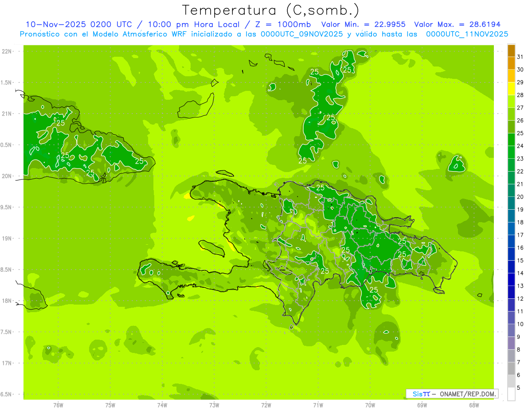Select the legend swatch between 29 and 30
The height and width of the screenshot is (411, 532).
pyautogui.click(x=511, y=76)
